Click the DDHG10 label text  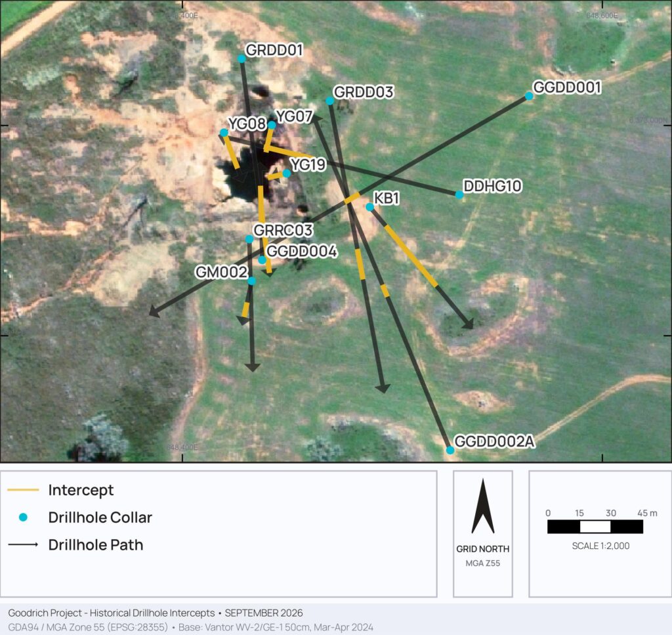coord(492,186)
